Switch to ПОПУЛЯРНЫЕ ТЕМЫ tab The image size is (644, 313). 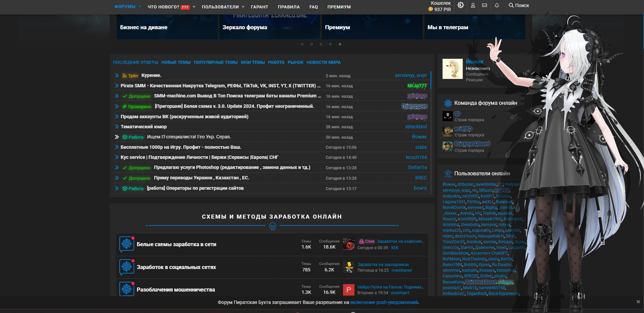(216, 62)
